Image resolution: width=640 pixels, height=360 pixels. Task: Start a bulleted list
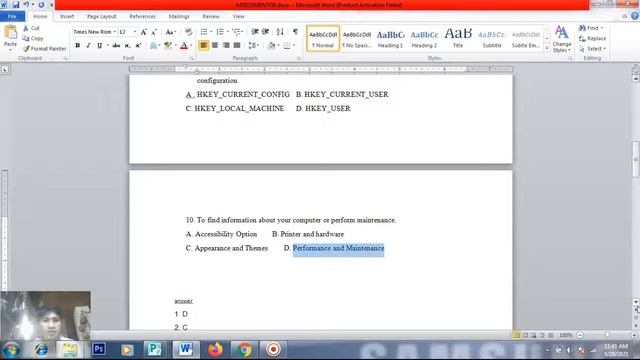(204, 32)
